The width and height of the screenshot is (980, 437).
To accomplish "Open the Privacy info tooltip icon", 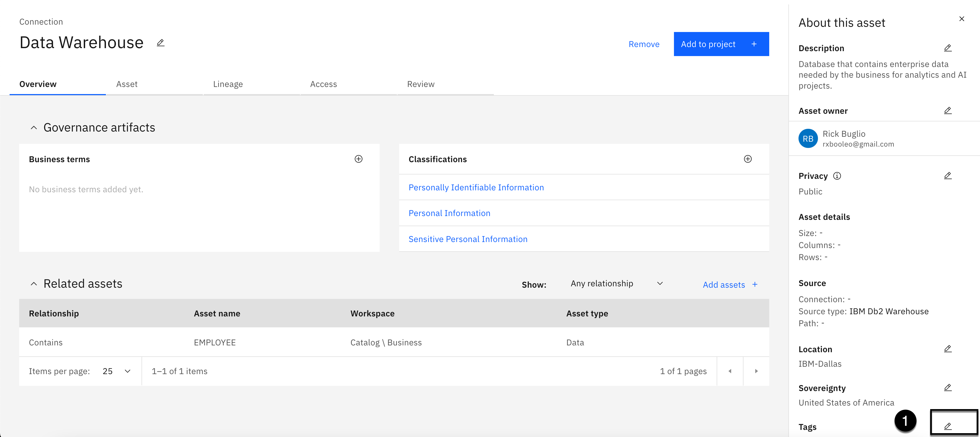I will tap(837, 176).
